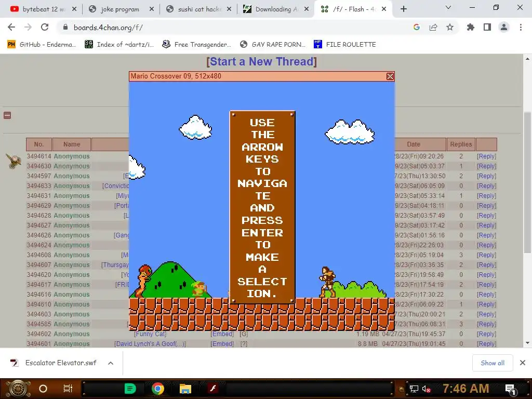Collapse the thread list with minus icon
Image resolution: width=532 pixels, height=399 pixels.
(x=7, y=115)
